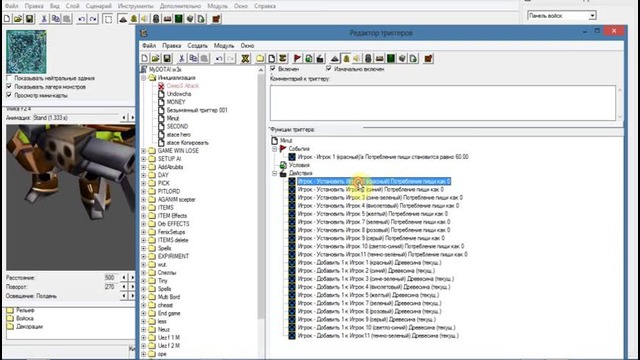Save the map in Trigger Editor toolbar
This screenshot has width=640, height=360.
pos(167,59)
